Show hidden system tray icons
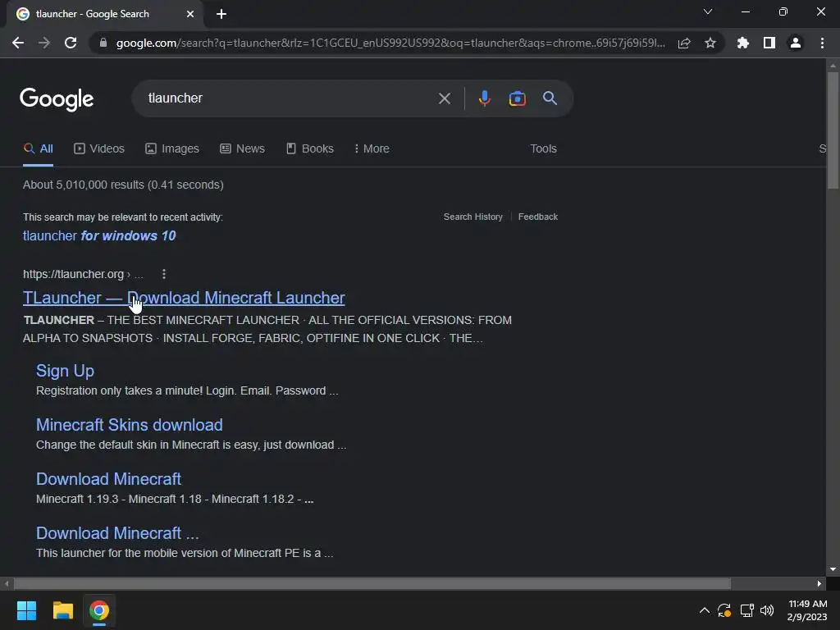This screenshot has height=630, width=840. click(705, 610)
